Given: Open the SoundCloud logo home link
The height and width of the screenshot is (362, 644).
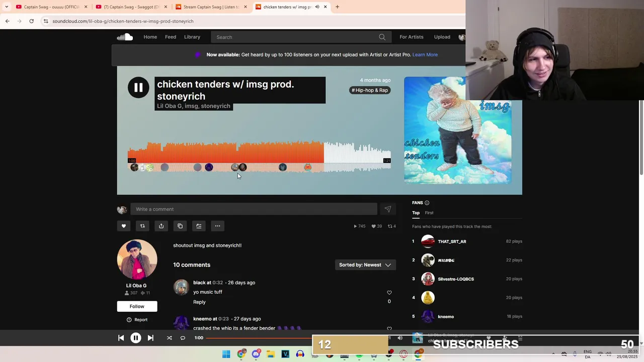Looking at the screenshot, I should tap(125, 37).
